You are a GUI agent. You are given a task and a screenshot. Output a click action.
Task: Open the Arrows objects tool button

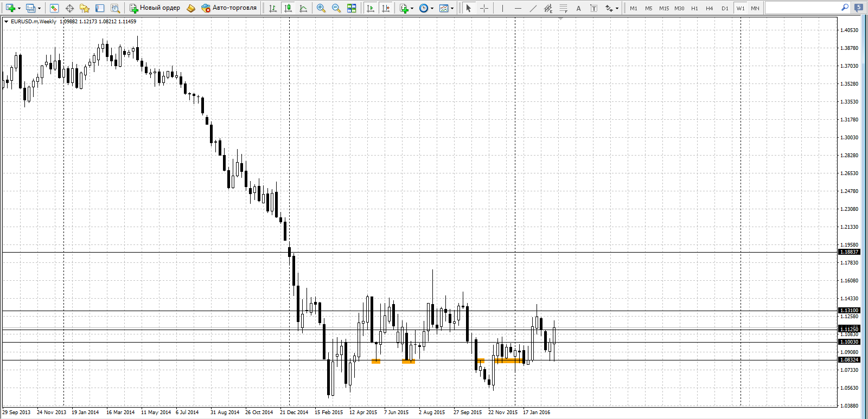tap(609, 8)
